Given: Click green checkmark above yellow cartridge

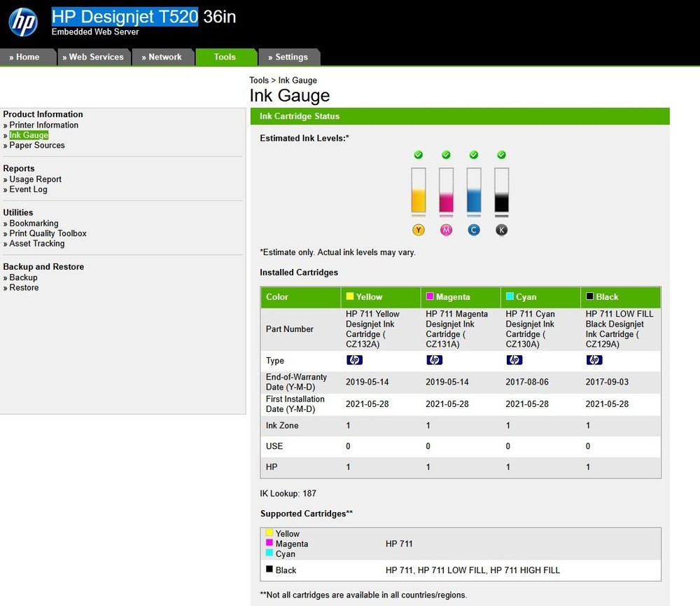Looking at the screenshot, I should (418, 155).
